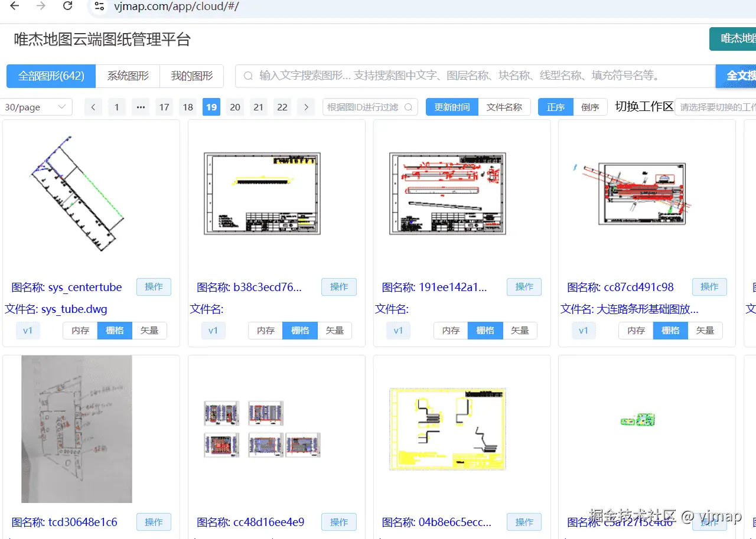Click the browser forward arrow
This screenshot has height=539, width=756.
coord(41,6)
